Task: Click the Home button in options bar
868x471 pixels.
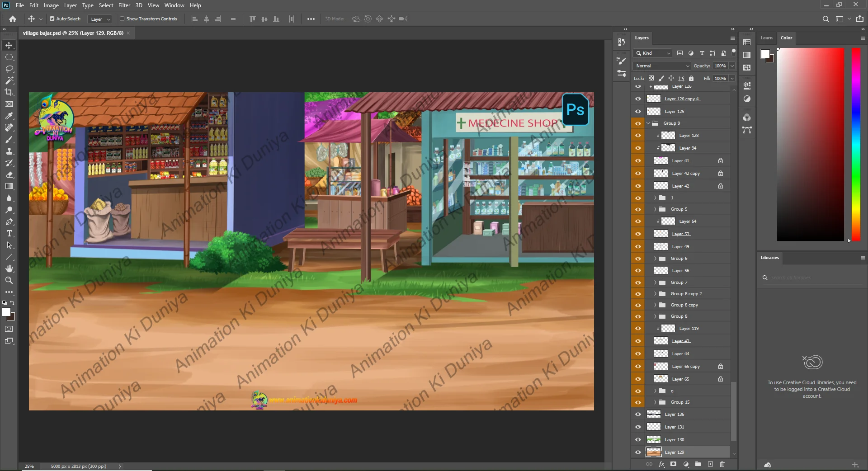Action: click(13, 19)
